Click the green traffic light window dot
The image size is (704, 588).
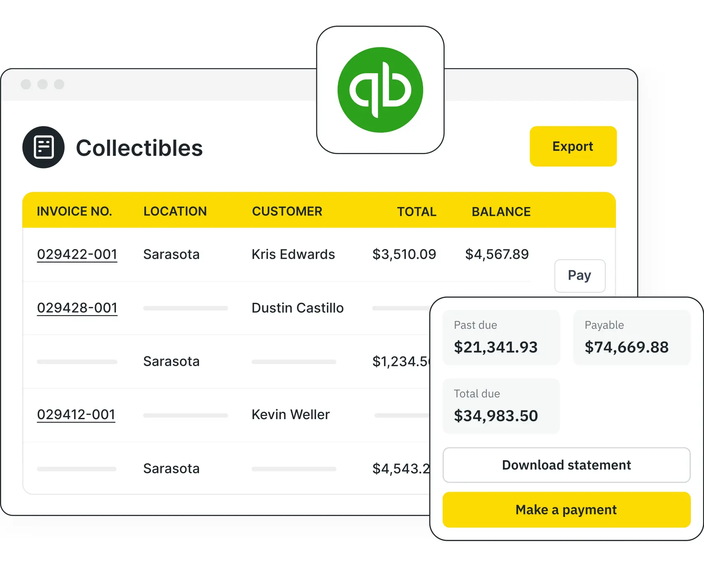click(59, 84)
